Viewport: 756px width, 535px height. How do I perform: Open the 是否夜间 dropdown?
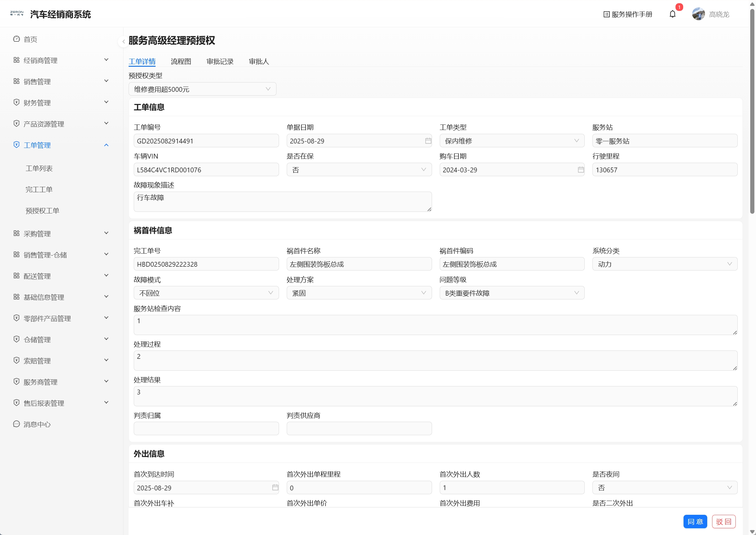pyautogui.click(x=665, y=488)
